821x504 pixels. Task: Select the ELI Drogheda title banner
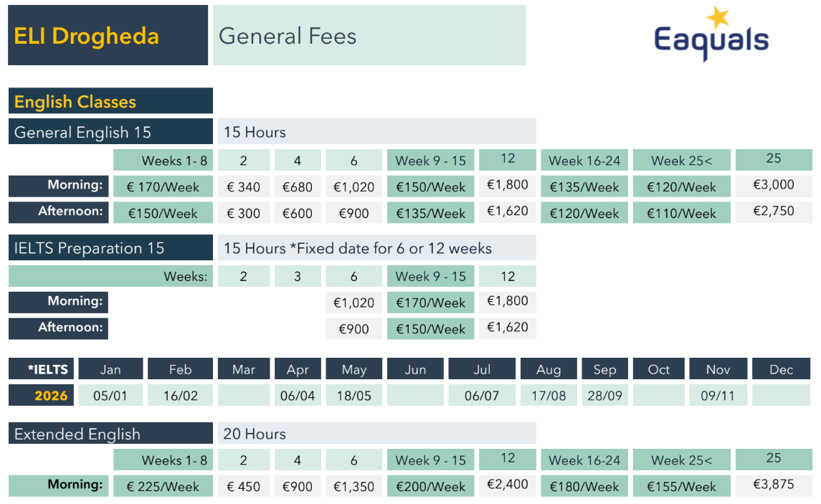[x=108, y=36]
